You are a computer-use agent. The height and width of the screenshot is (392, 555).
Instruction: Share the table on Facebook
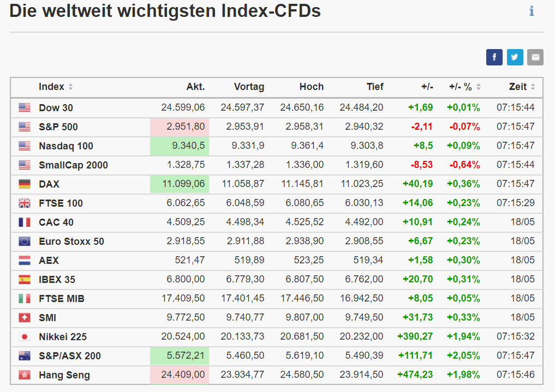[494, 57]
